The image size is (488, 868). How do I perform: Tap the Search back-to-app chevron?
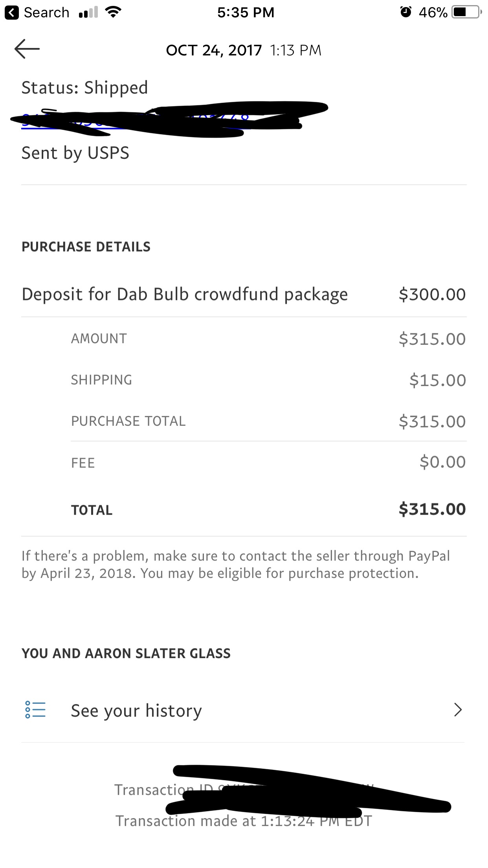tap(12, 13)
